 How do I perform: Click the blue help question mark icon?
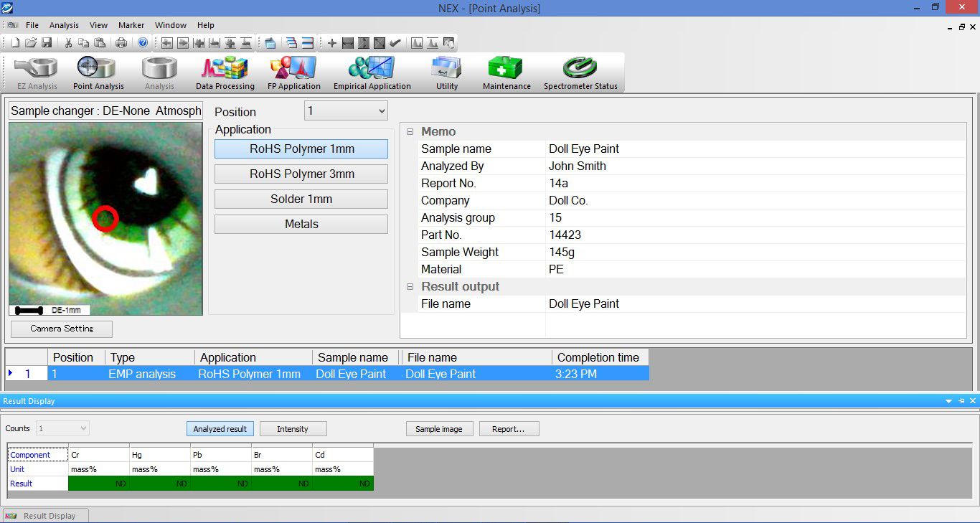tap(143, 43)
